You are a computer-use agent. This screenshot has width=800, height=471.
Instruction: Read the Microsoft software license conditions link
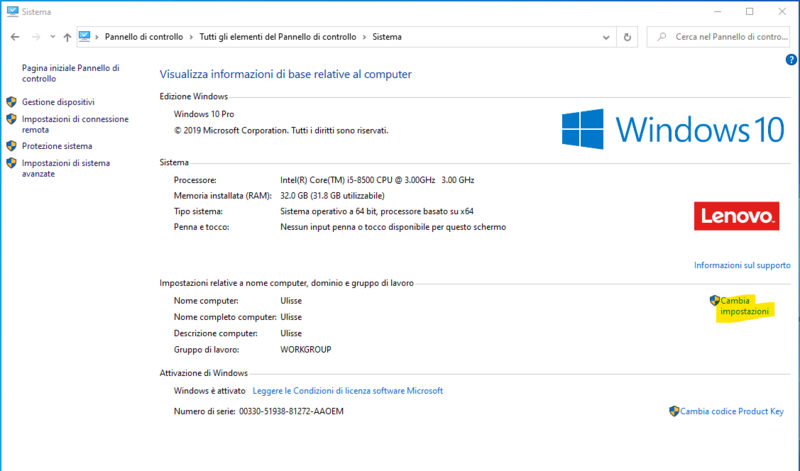pos(348,391)
